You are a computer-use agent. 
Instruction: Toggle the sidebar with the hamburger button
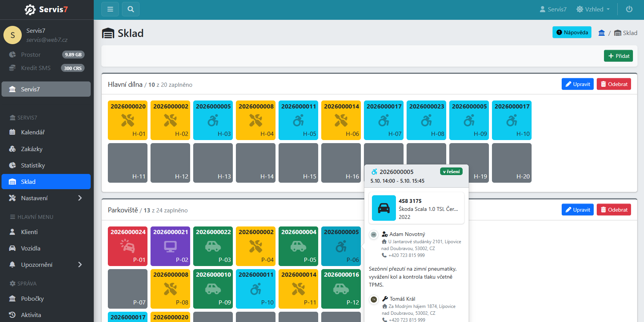(110, 9)
